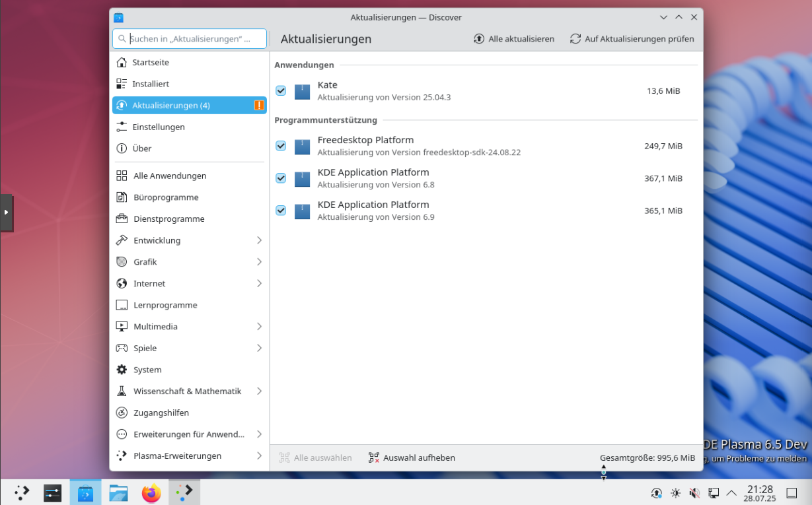Viewport: 812px width, 505px height.
Task: Click the System gear icon
Action: click(122, 370)
